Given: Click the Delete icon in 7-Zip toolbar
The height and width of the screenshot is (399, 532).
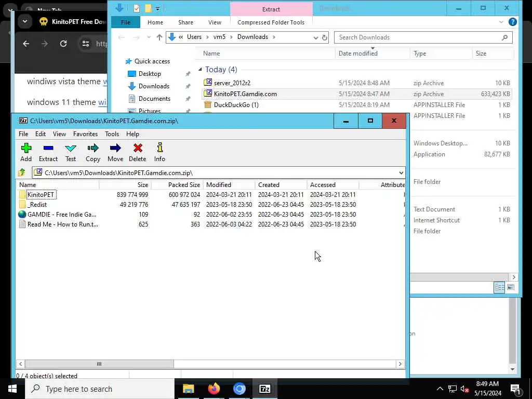Looking at the screenshot, I should tap(137, 152).
